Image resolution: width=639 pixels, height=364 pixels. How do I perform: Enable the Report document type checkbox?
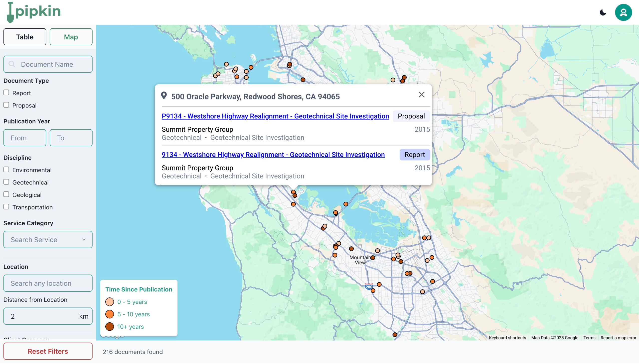[6, 92]
